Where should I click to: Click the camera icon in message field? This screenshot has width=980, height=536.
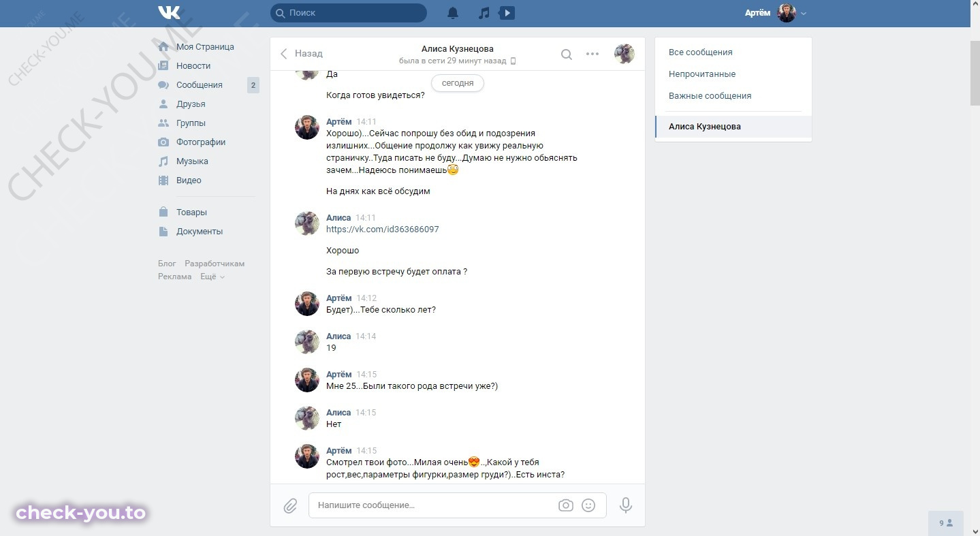565,505
